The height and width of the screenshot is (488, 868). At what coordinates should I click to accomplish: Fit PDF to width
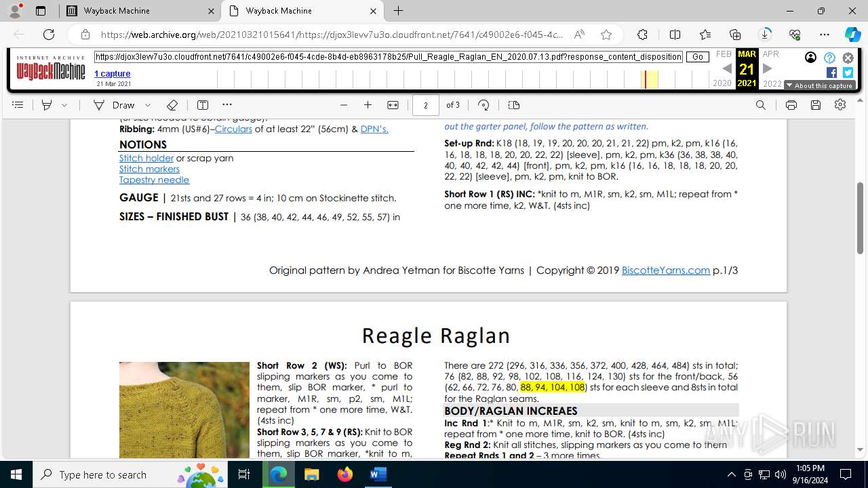pyautogui.click(x=393, y=105)
